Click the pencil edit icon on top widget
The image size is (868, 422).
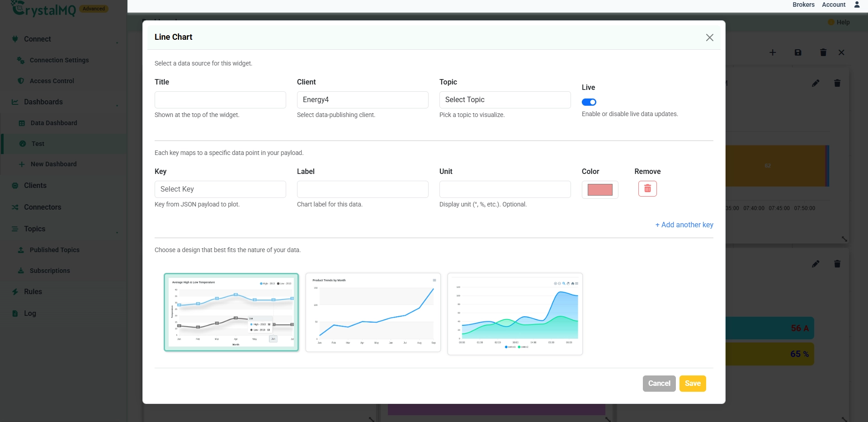(816, 83)
